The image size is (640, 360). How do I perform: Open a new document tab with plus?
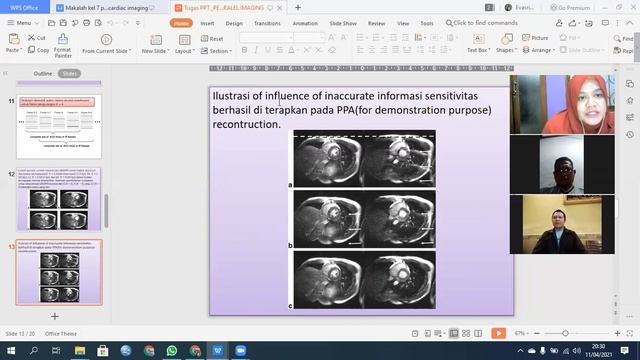[x=298, y=7]
